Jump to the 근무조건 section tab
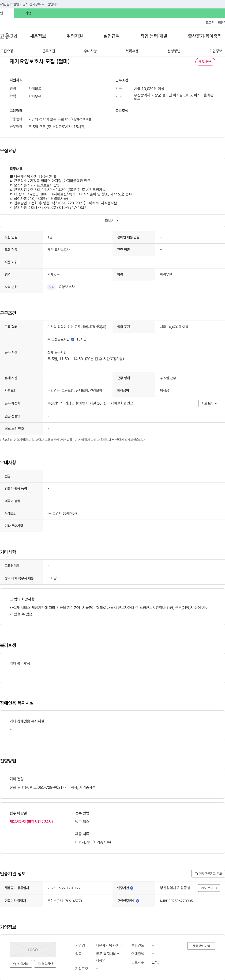This screenshot has width=225, height=980. (49, 51)
